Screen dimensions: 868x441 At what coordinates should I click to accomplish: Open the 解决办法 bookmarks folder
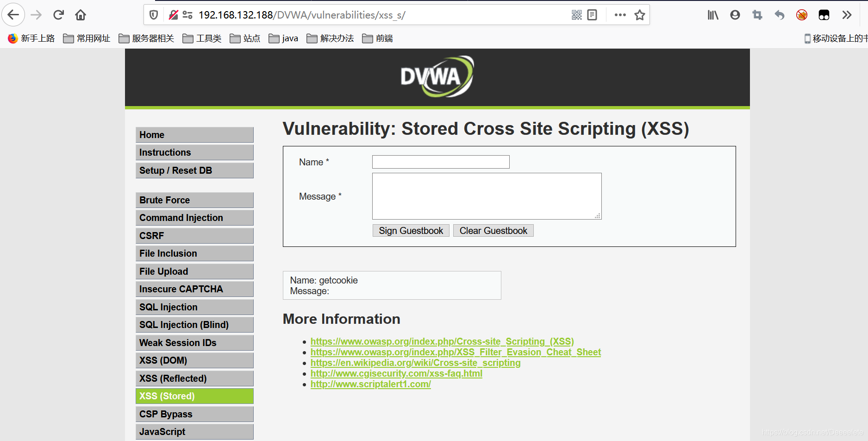[330, 38]
